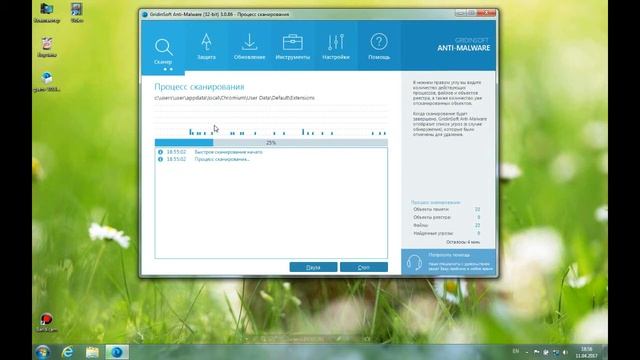This screenshot has width=640, height=360.
Task: Click the network tray icon
Action: click(556, 352)
